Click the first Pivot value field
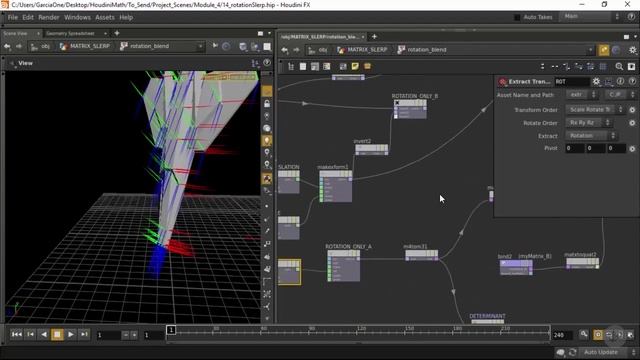 (575, 148)
